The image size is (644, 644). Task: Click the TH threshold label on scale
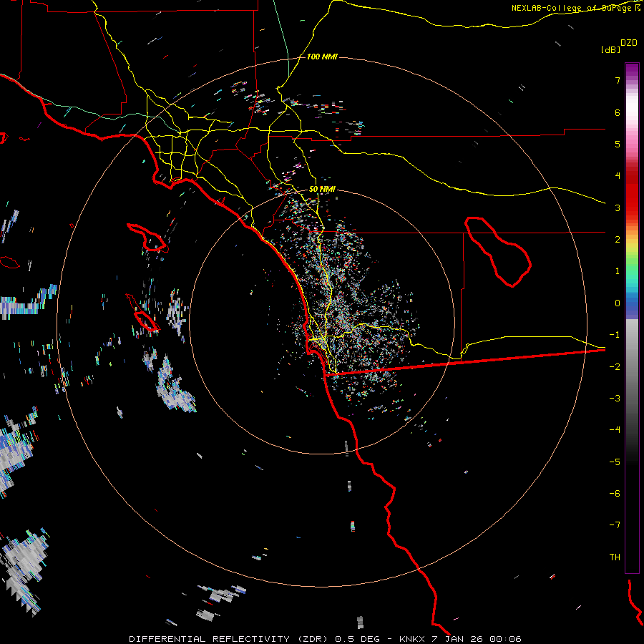[x=615, y=557]
